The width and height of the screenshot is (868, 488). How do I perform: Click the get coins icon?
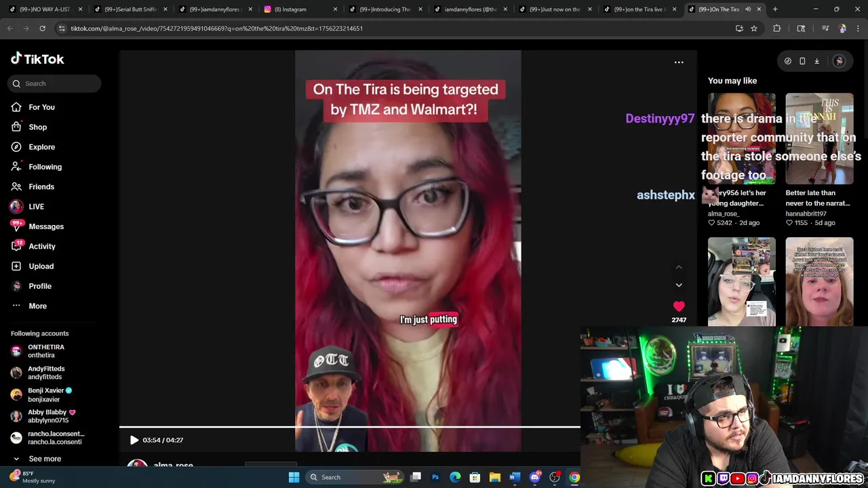[787, 61]
